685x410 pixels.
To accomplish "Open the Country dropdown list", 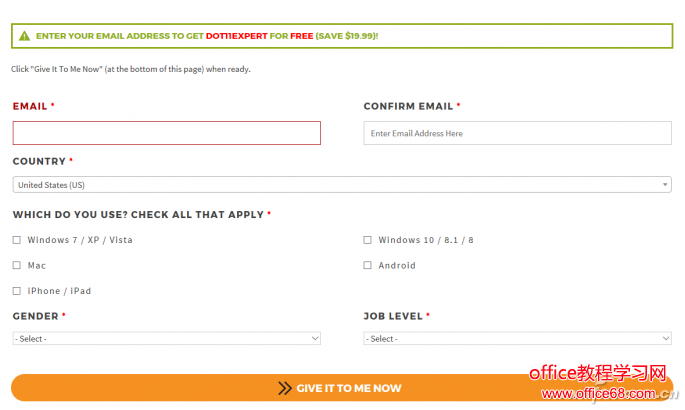I will [x=340, y=185].
